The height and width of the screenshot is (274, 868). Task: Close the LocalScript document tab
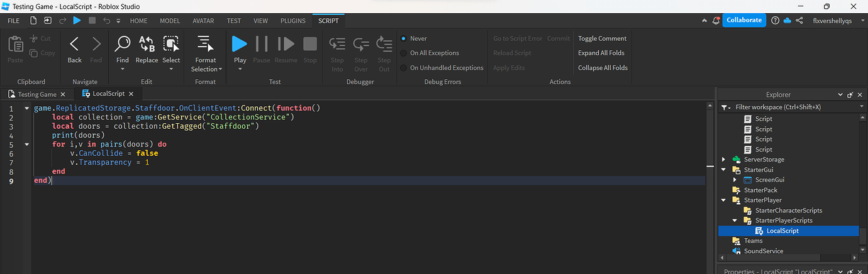coord(131,94)
